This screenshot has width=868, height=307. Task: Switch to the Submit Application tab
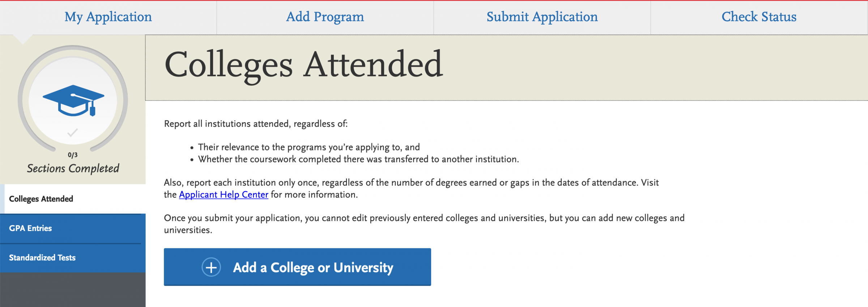point(541,17)
